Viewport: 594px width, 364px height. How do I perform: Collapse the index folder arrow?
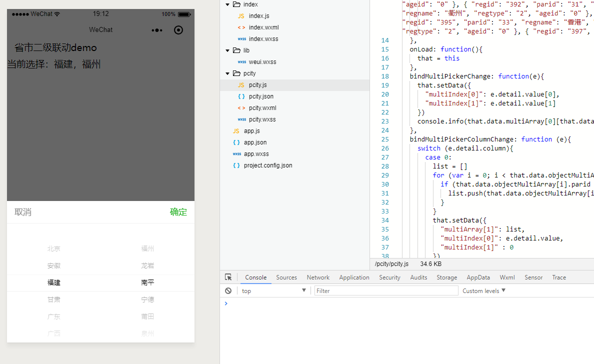coord(227,4)
